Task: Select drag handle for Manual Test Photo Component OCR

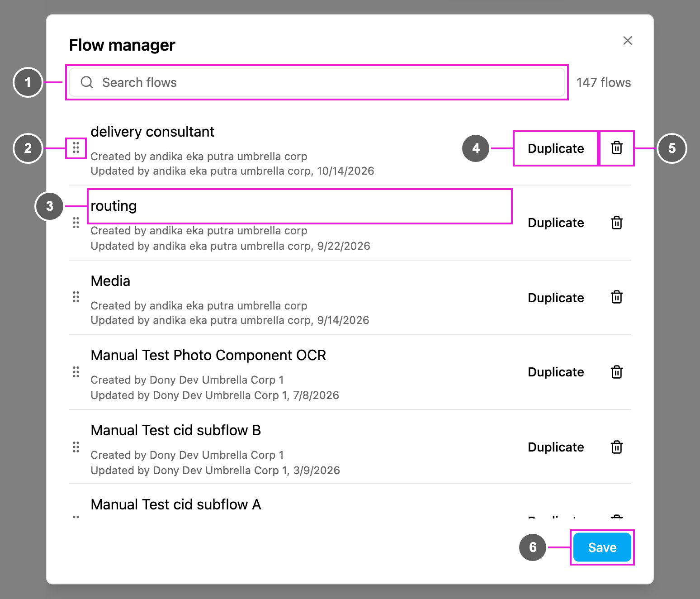Action: (76, 372)
